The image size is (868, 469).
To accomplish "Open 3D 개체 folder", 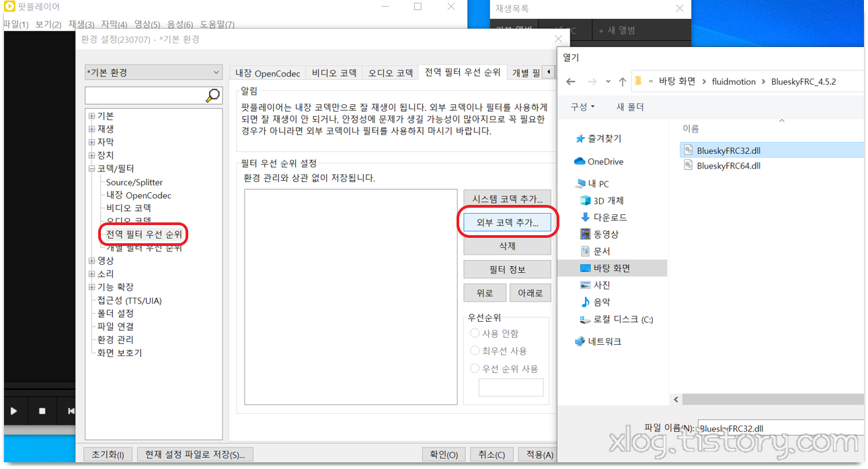I will click(x=602, y=200).
